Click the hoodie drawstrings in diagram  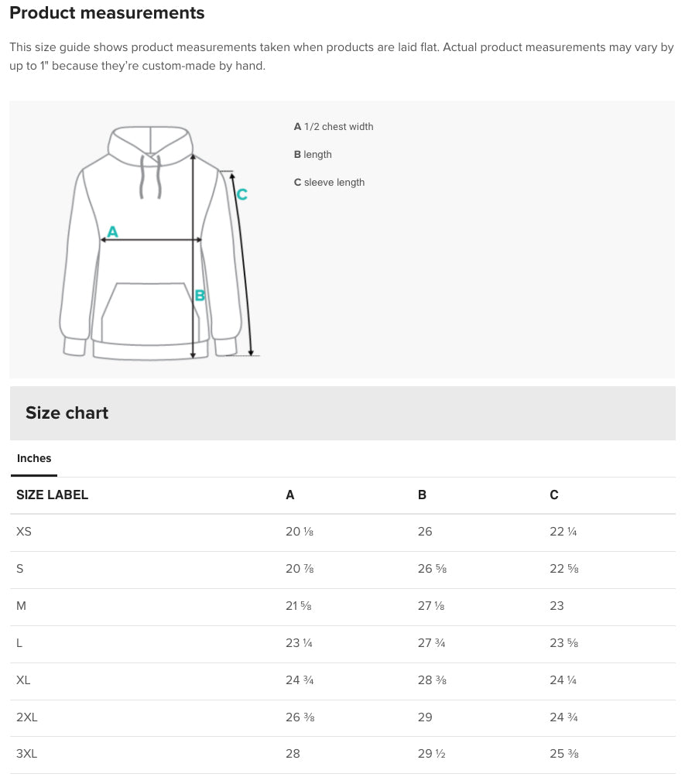coord(150,176)
